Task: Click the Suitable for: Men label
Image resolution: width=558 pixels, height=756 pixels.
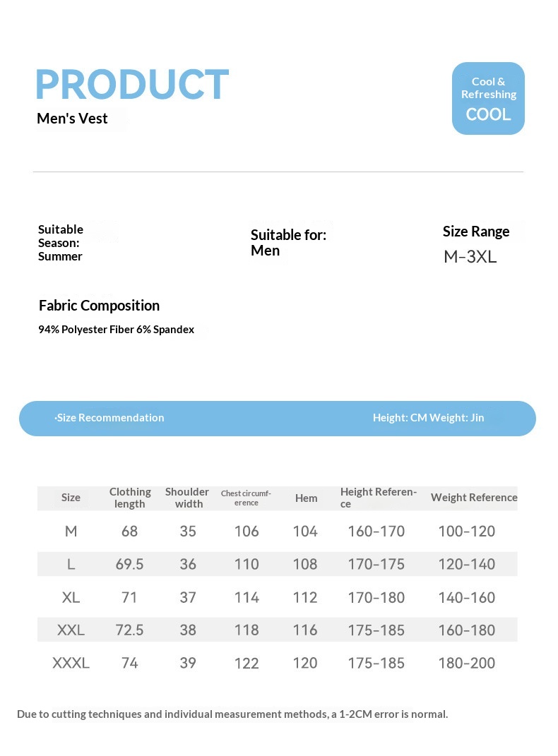Action: pos(288,243)
